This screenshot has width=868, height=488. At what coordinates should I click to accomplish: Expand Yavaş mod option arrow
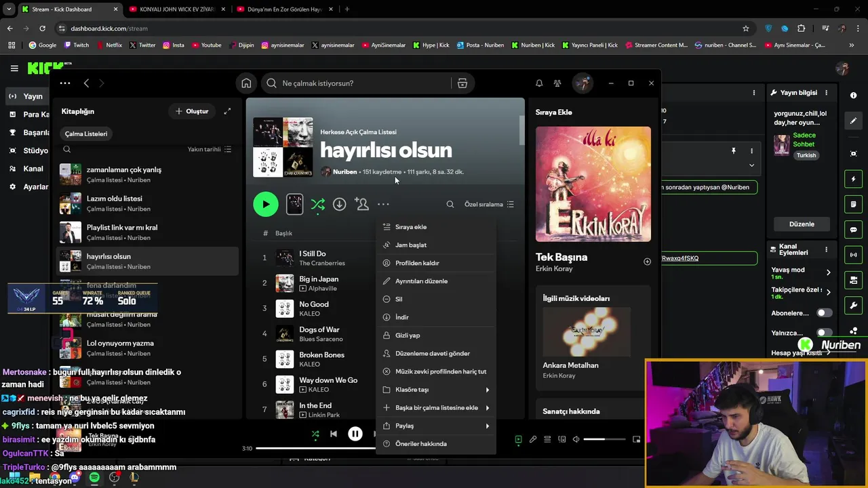point(828,272)
